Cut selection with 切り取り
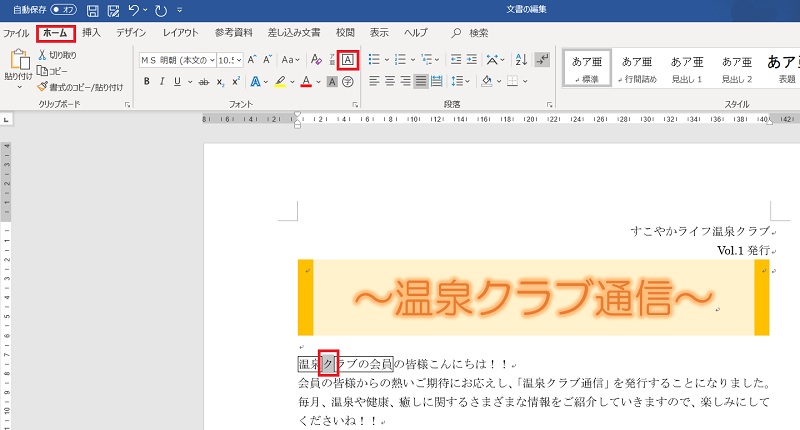The height and width of the screenshot is (430, 800). pos(58,55)
